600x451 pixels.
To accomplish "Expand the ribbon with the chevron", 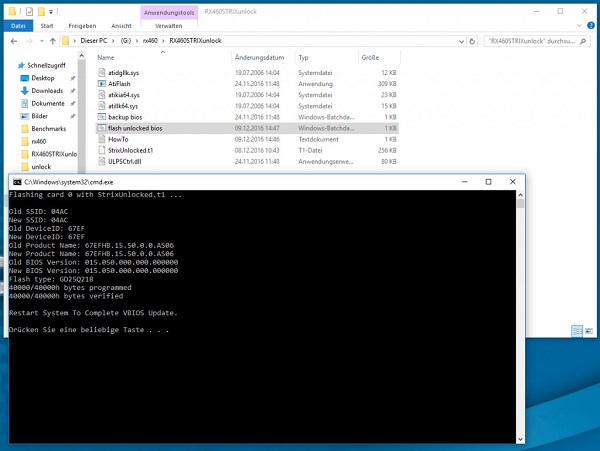I will tap(576, 24).
